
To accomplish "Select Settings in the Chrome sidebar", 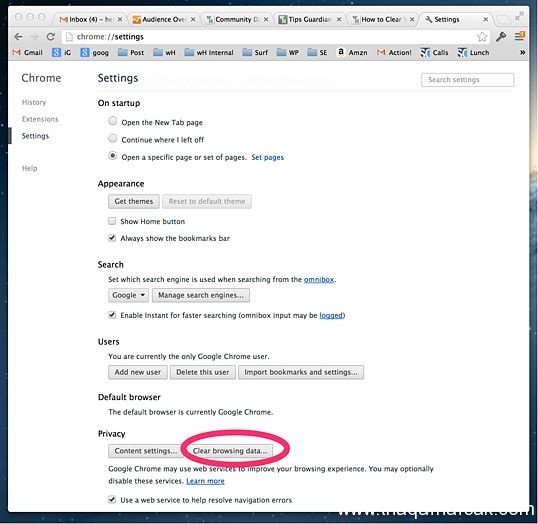I will 35,136.
